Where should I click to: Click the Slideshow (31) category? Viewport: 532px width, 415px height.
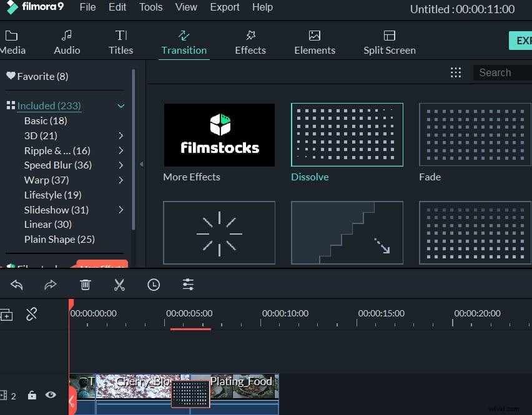point(56,210)
